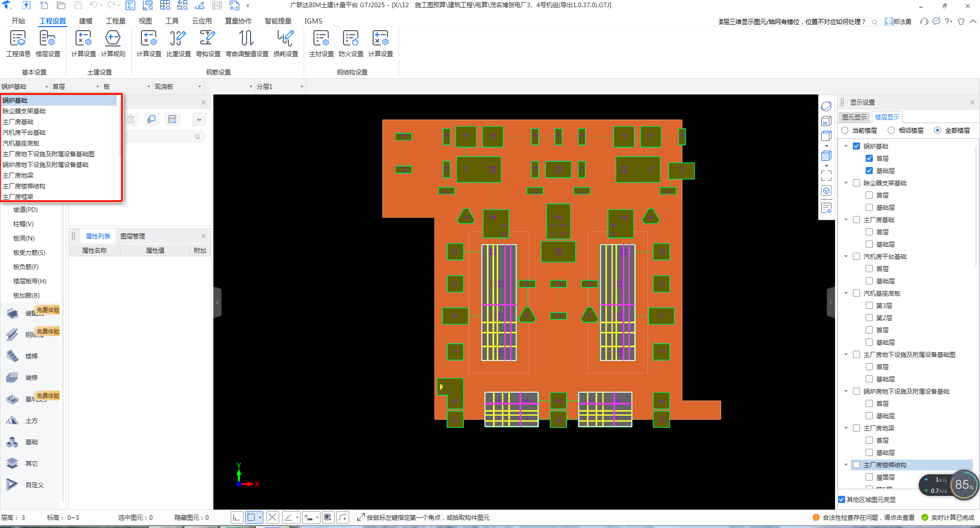Click the delete trash icon in component panel
Screen dimensions: 980x528
coord(131,119)
